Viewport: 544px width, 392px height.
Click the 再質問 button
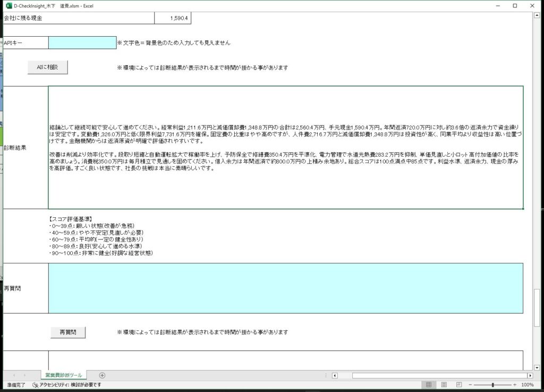pyautogui.click(x=68, y=332)
